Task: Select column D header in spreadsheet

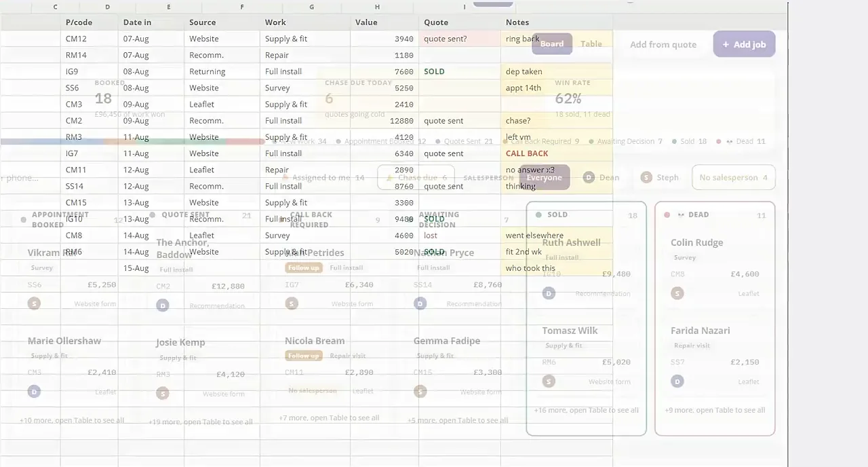Action: click(x=107, y=7)
